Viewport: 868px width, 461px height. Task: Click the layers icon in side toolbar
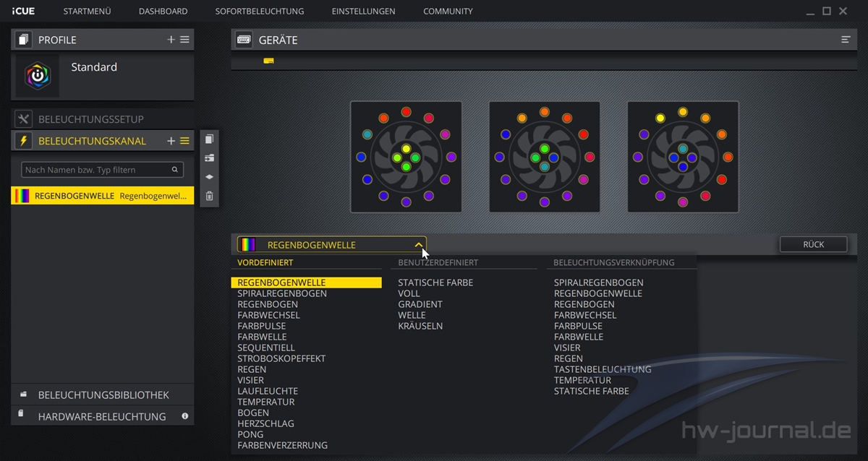pos(209,176)
